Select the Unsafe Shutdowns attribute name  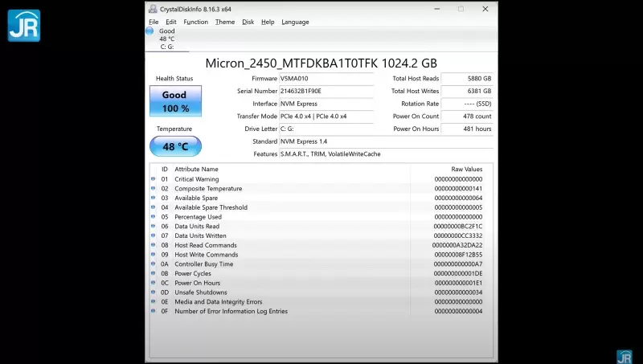(x=200, y=292)
